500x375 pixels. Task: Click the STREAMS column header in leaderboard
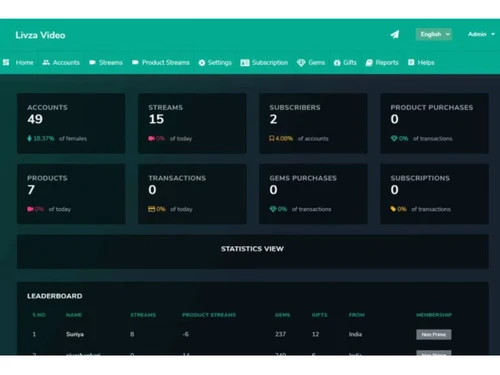pos(143,315)
